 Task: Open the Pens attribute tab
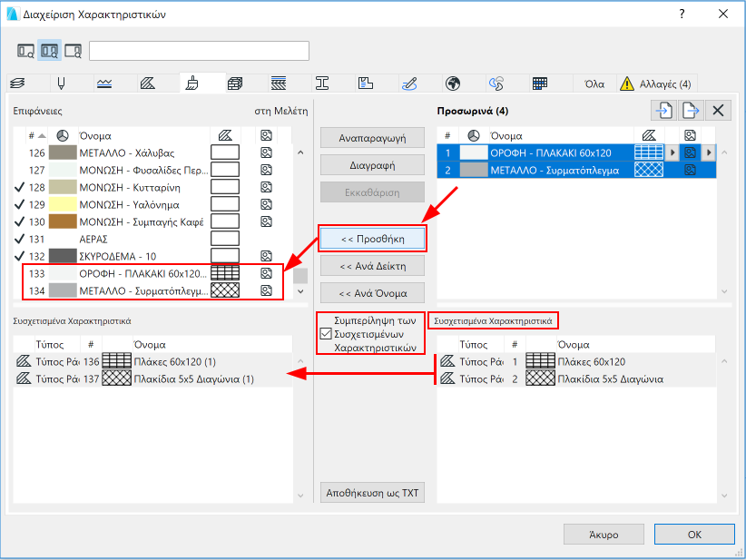coord(61,84)
